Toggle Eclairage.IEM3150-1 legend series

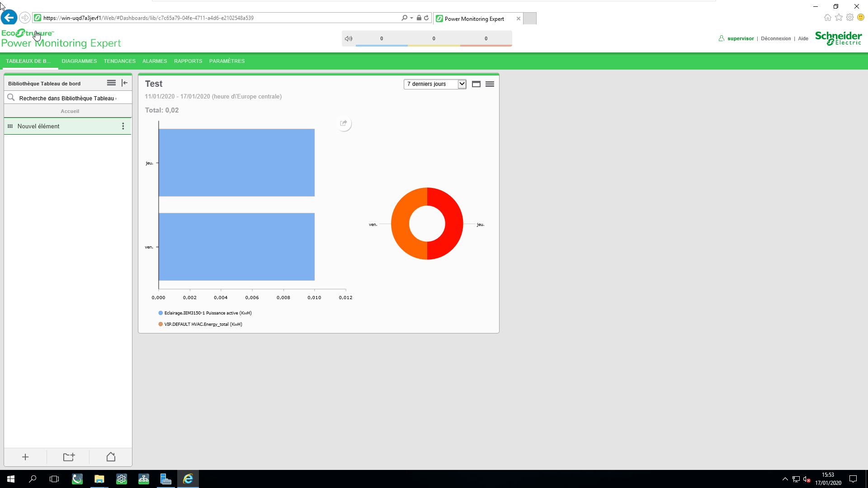pos(208,313)
